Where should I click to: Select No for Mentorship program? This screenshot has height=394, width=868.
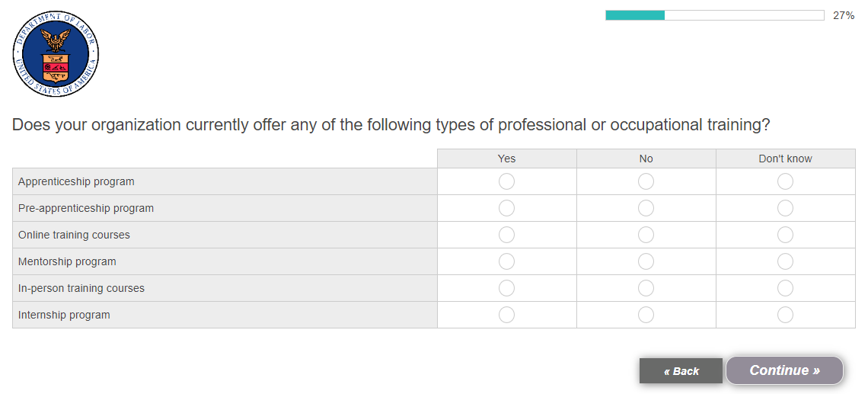click(x=646, y=261)
